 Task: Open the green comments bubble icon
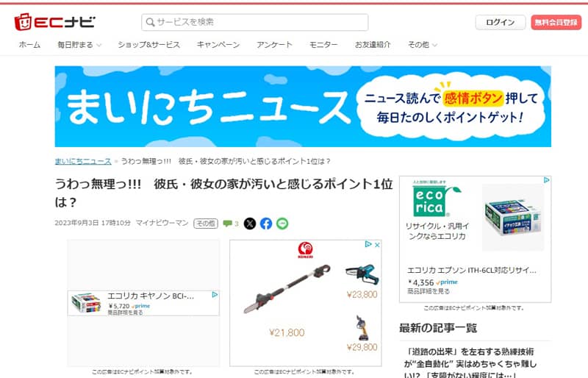click(227, 224)
